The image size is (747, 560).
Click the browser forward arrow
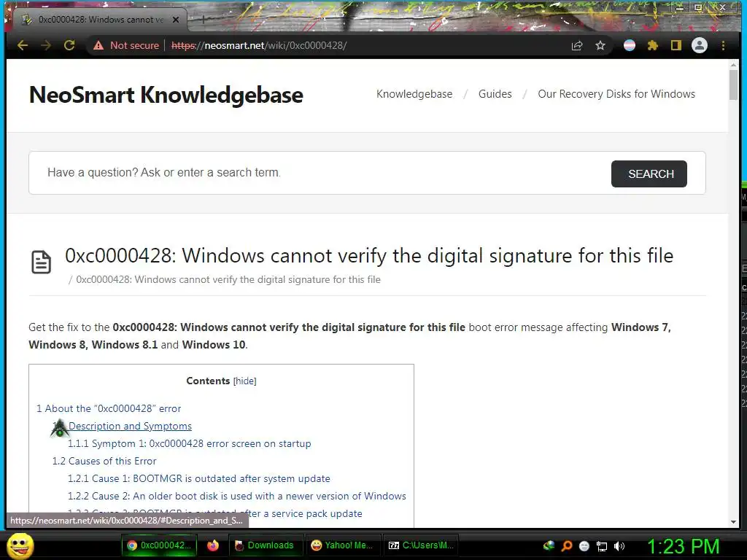pos(46,45)
